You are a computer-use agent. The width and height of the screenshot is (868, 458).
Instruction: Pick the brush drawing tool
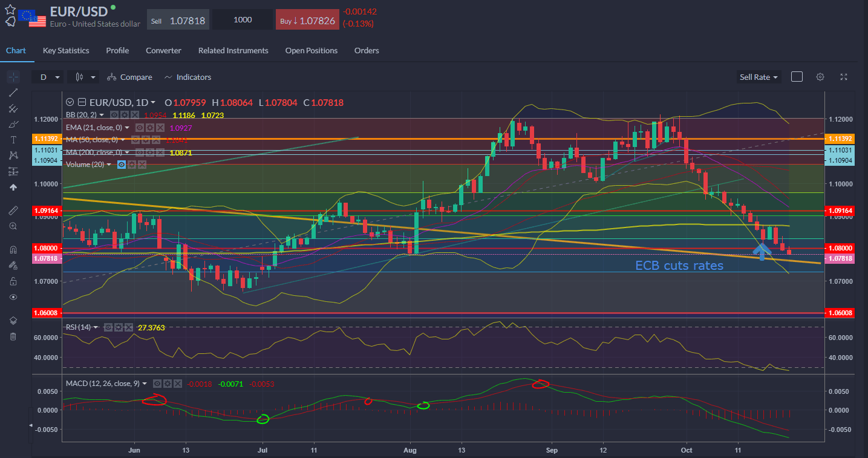coord(13,124)
